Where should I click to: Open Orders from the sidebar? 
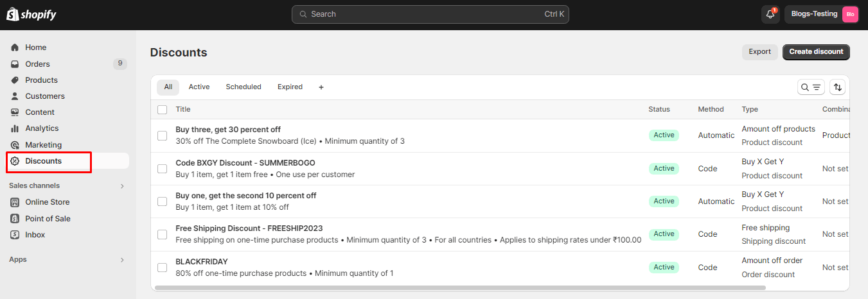point(37,64)
